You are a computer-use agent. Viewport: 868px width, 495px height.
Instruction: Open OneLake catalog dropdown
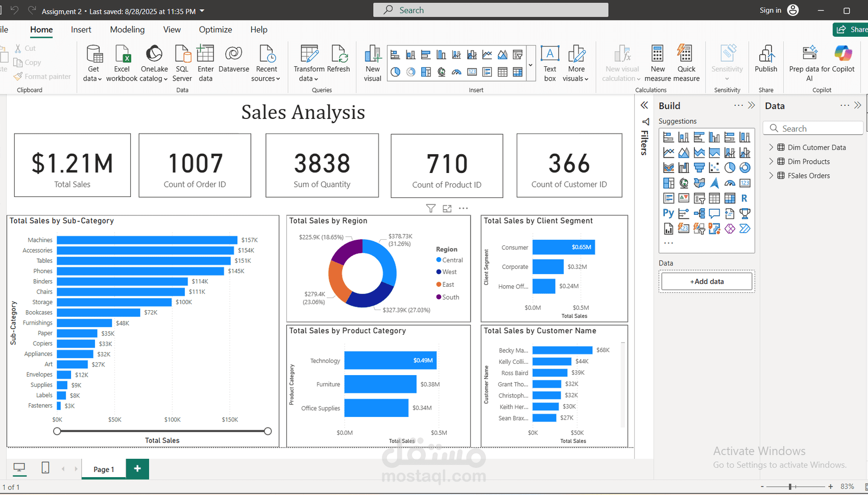pyautogui.click(x=154, y=63)
